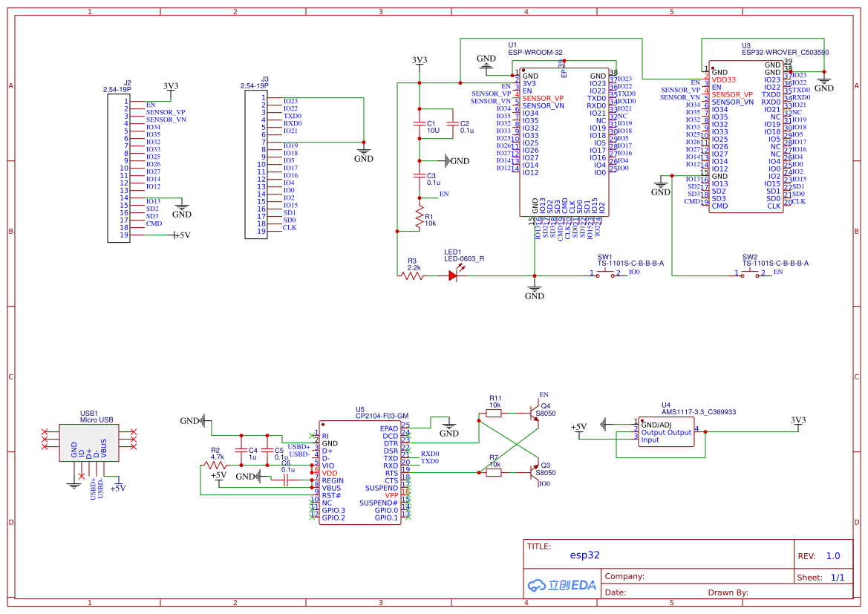Click the 'CMD' net label on J2

(x=154, y=223)
